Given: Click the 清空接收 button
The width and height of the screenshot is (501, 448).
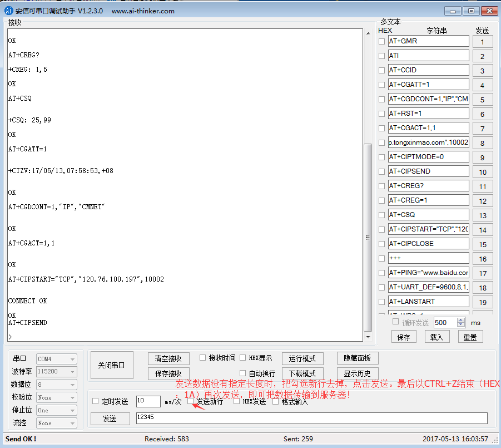Looking at the screenshot, I should pos(168,358).
